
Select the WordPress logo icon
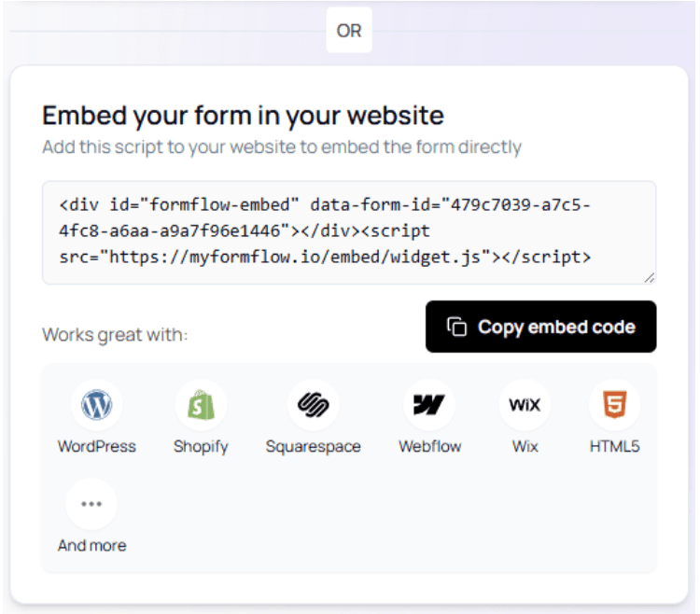(x=96, y=405)
